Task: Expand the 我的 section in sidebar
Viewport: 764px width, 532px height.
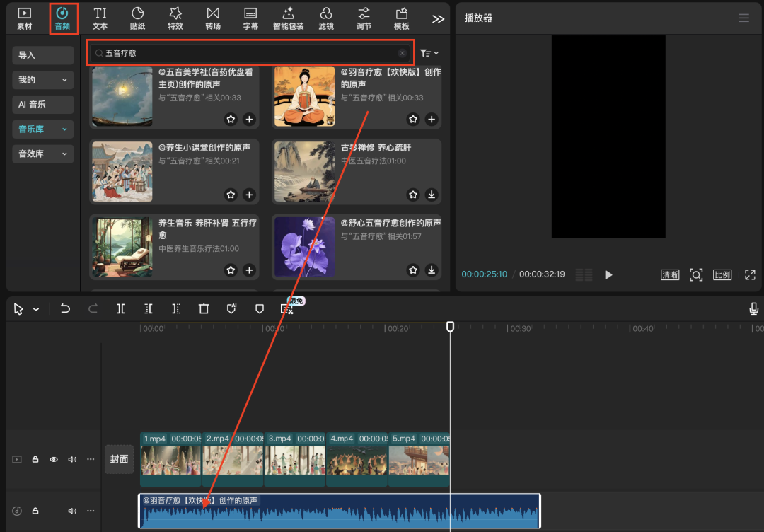Action: 43,80
